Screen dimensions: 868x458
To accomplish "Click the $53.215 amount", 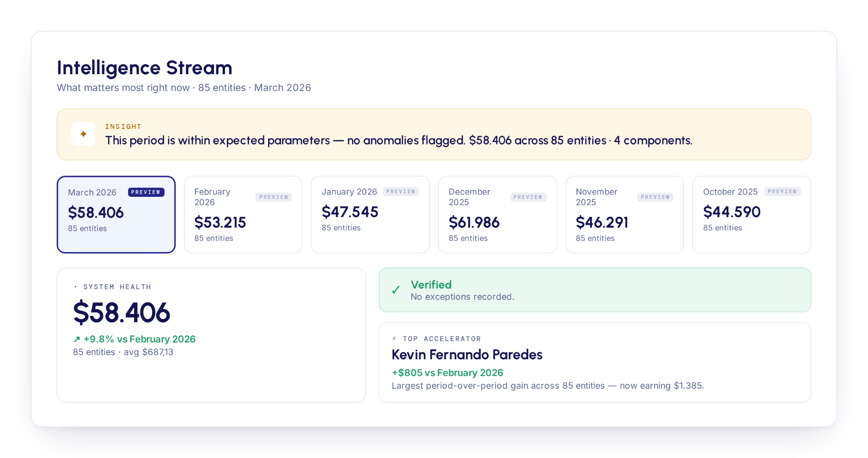I will tap(220, 223).
